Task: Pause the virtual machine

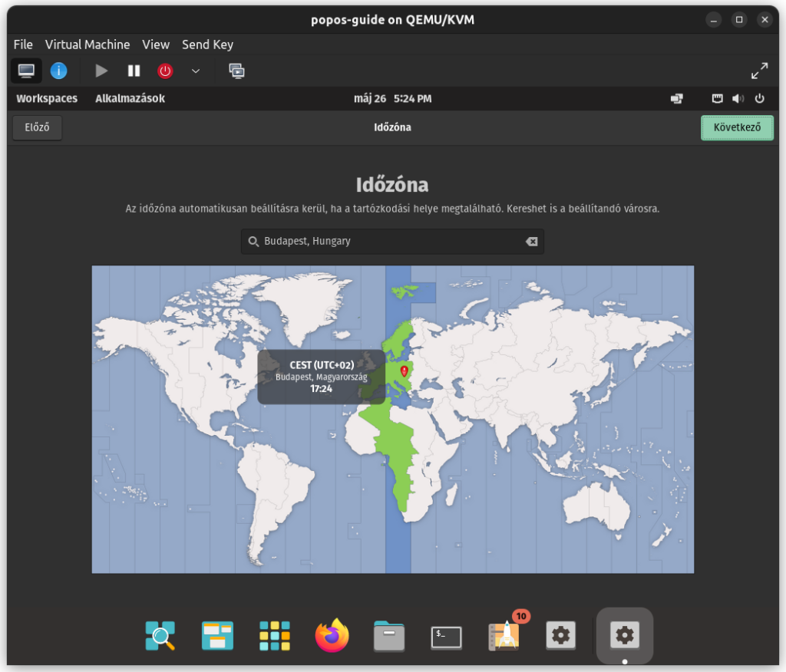Action: 134,71
